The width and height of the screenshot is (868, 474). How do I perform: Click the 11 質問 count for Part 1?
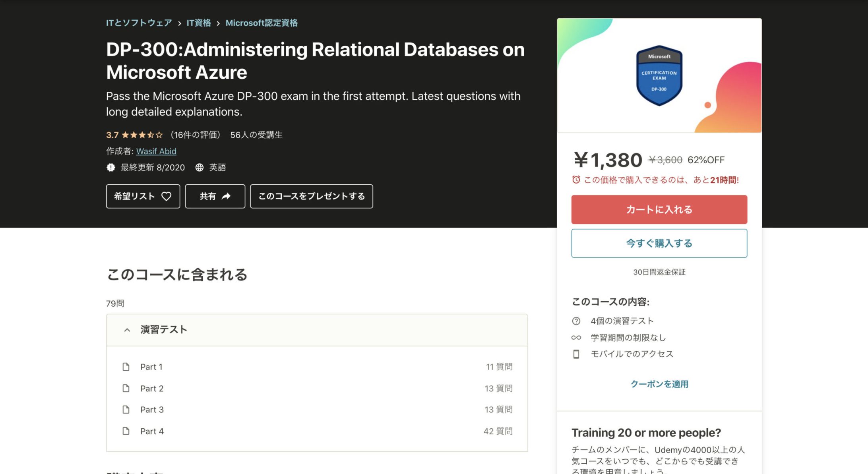point(499,367)
